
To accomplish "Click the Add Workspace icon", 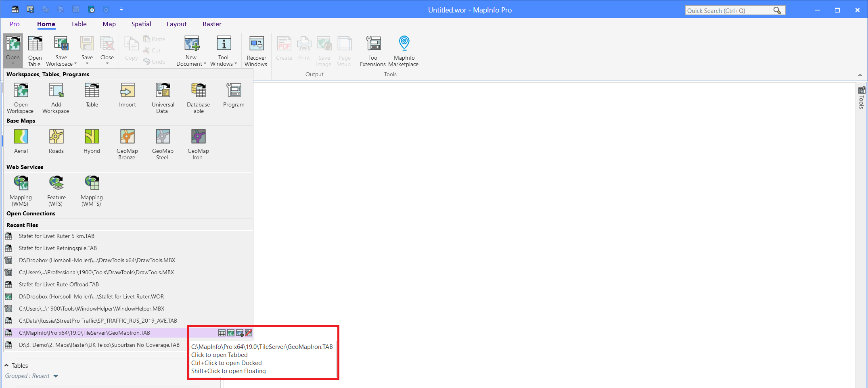I will (56, 90).
